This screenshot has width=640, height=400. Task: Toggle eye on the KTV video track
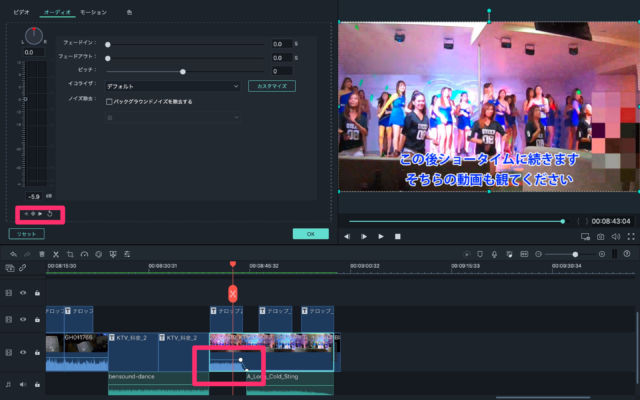(23, 352)
